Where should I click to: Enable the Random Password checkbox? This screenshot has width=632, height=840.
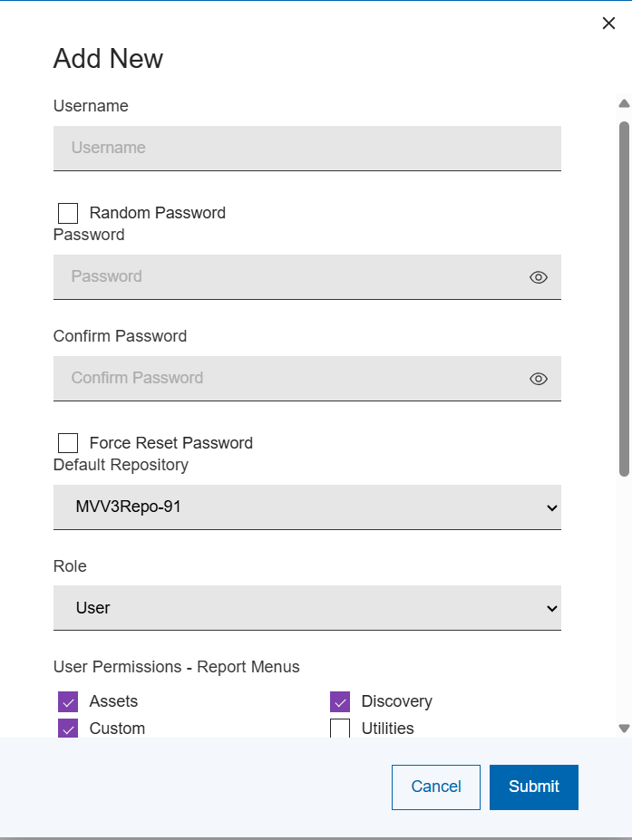coord(68,214)
